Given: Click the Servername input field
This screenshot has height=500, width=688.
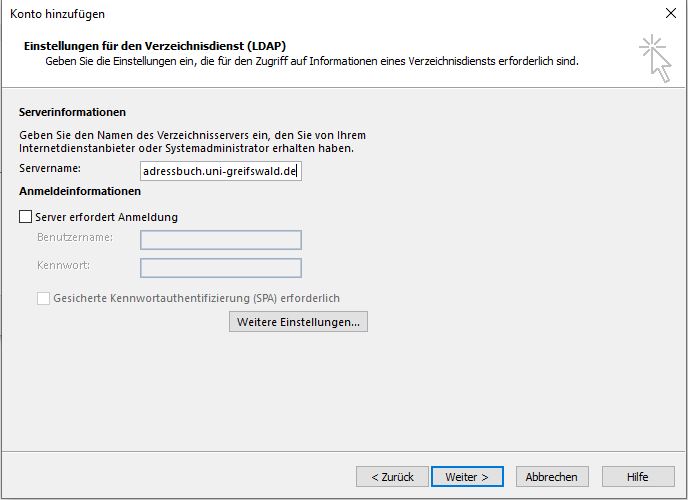Looking at the screenshot, I should pyautogui.click(x=220, y=171).
